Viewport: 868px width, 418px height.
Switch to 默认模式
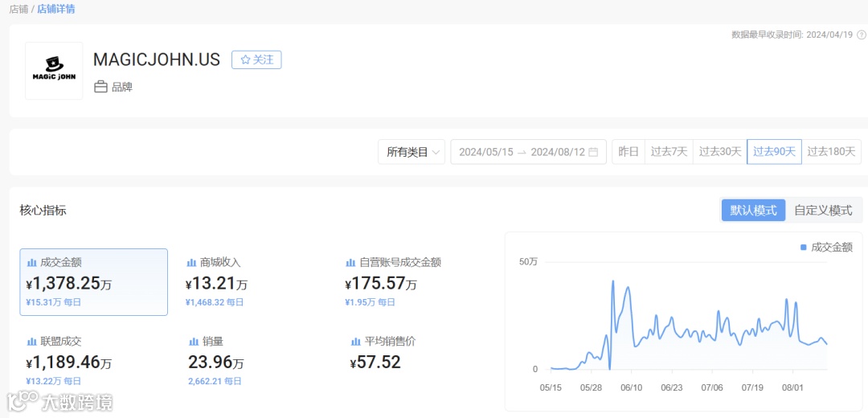[x=753, y=211]
